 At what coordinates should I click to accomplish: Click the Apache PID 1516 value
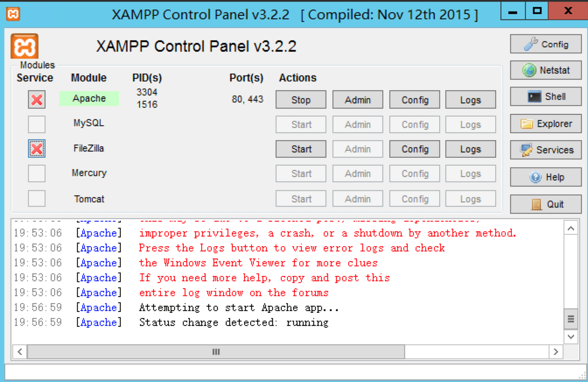147,104
